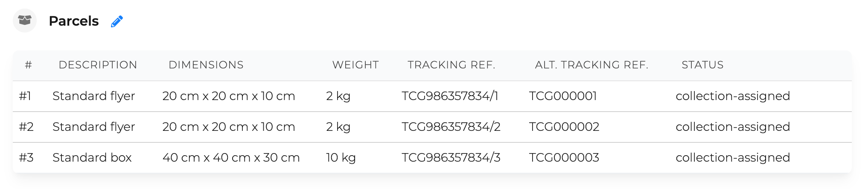
Task: Click the DESCRIPTION column header
Action: [98, 65]
